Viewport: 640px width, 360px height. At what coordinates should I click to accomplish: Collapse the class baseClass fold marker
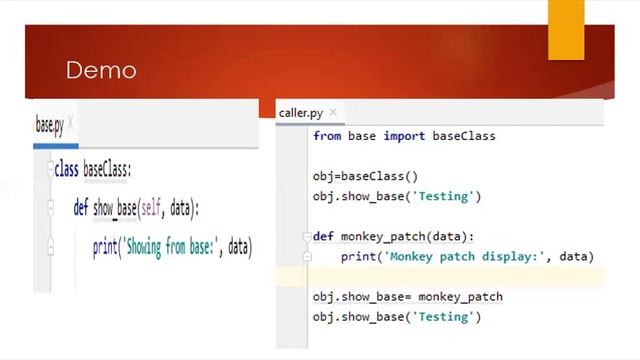pyautogui.click(x=51, y=169)
